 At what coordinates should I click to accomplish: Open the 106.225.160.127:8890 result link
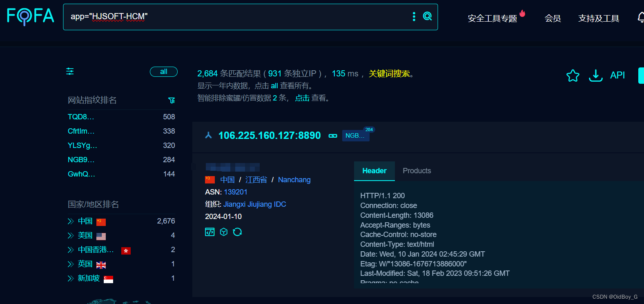tap(270, 135)
